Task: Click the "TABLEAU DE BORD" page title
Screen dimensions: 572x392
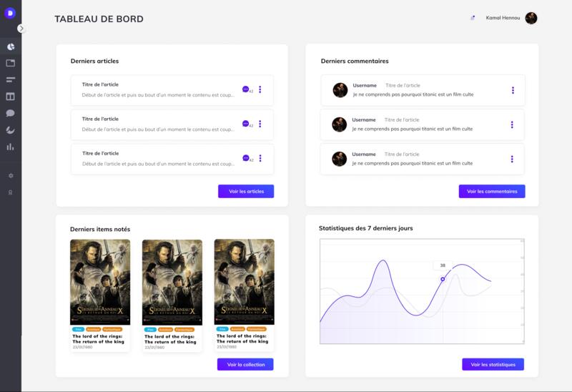Action: 99,19
